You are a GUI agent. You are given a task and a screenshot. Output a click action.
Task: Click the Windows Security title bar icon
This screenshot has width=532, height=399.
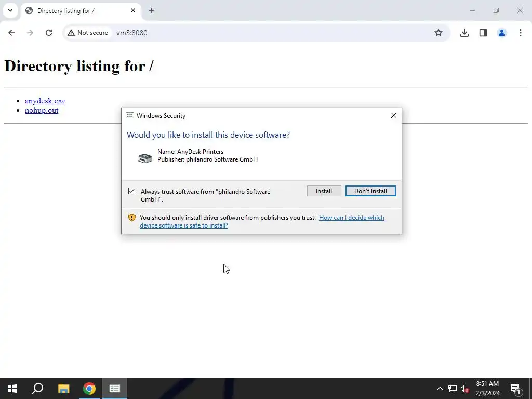(129, 116)
